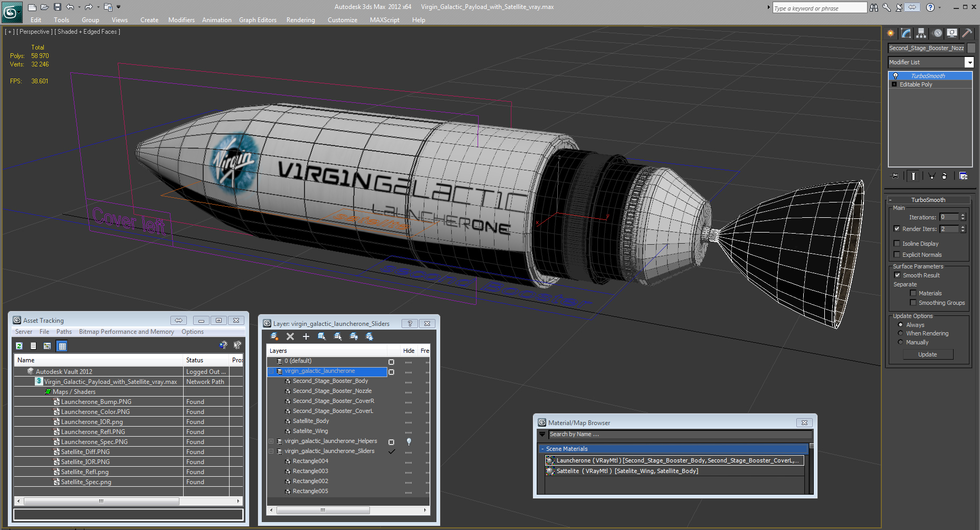The image size is (980, 530).
Task: Collapse the Scene Materials group
Action: point(543,449)
